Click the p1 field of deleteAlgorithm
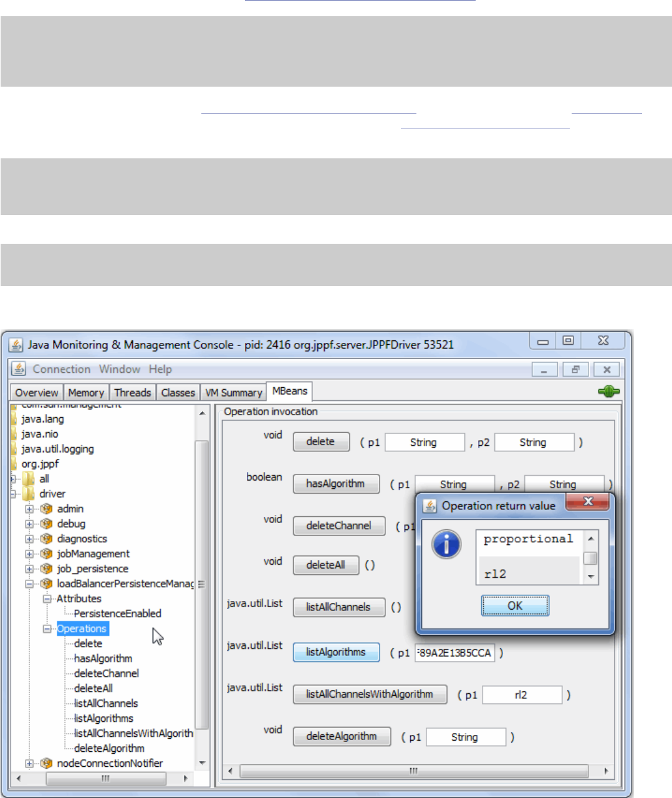Viewport: 672px width, 798px height. pyautogui.click(x=466, y=737)
